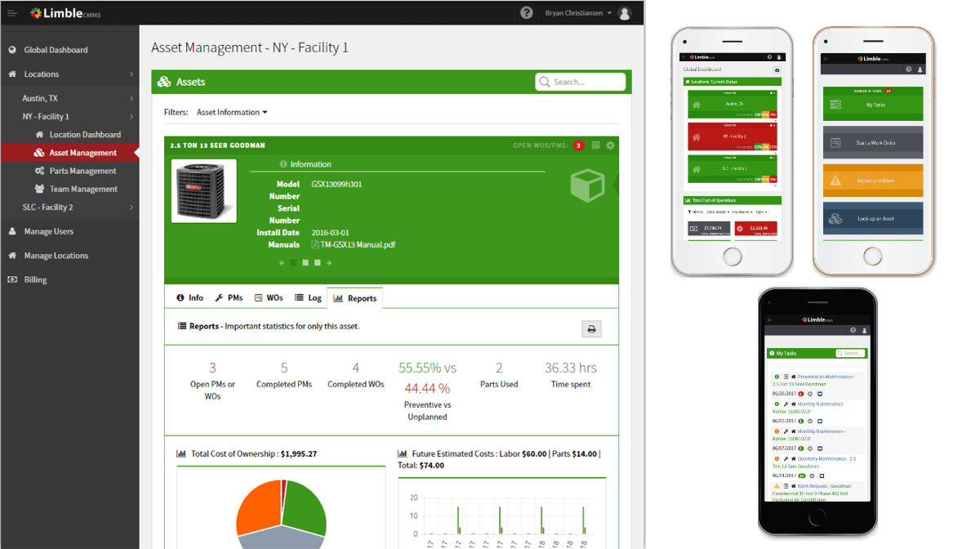Open the Log tab
Viewport: 980px width, 549px height.
(309, 298)
